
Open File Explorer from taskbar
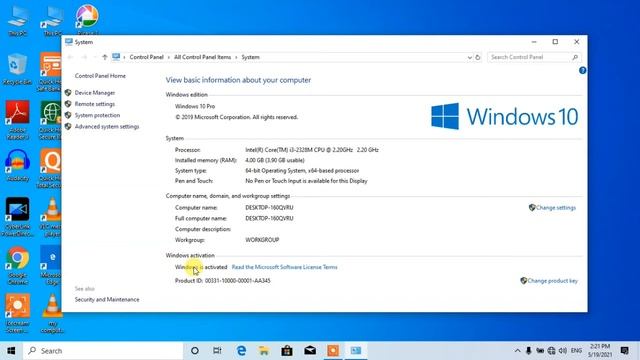tap(264, 351)
